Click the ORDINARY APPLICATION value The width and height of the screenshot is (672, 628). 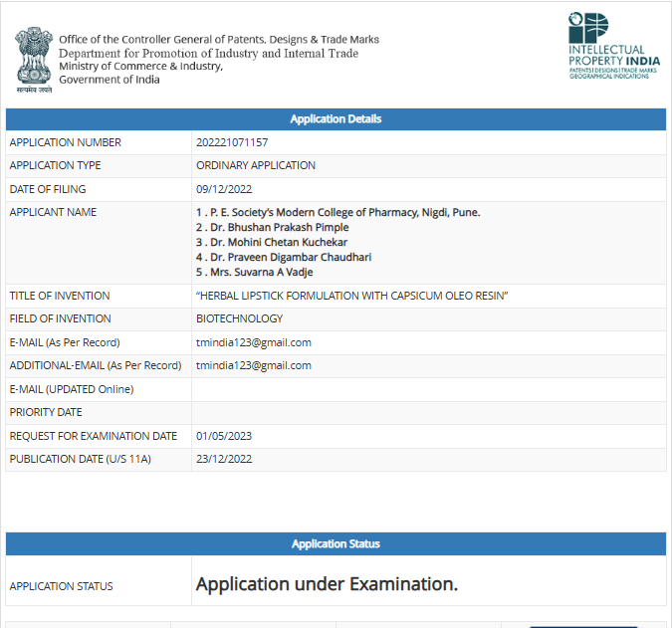point(256,165)
